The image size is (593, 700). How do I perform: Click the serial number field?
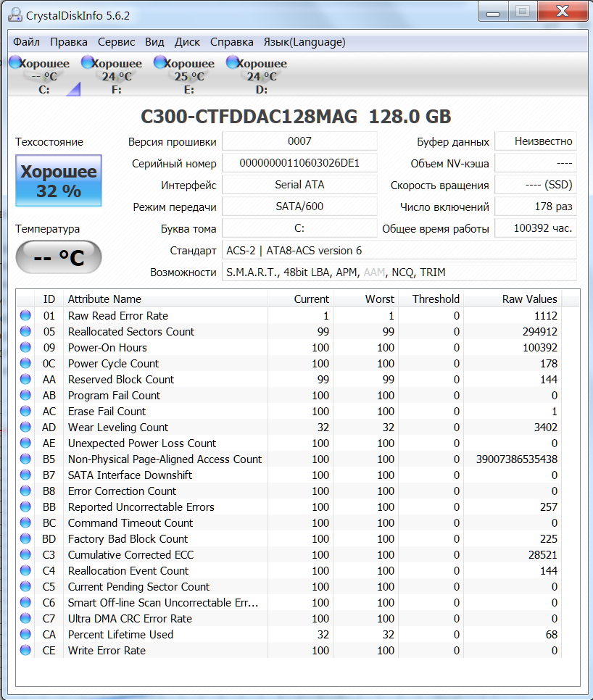(x=299, y=163)
